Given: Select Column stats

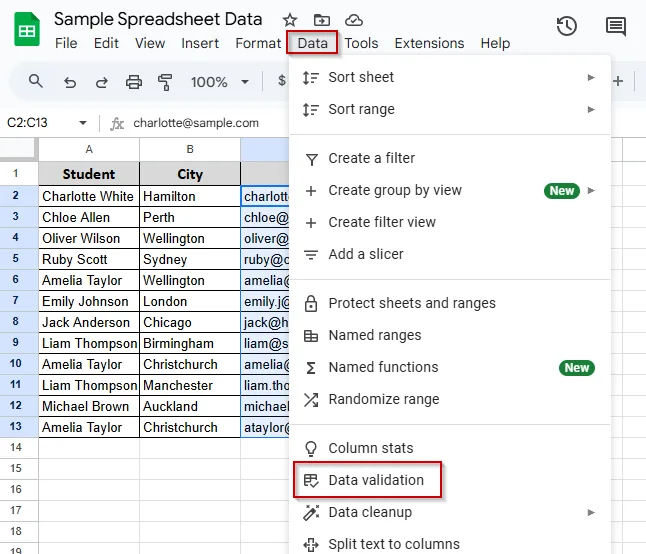Looking at the screenshot, I should 450,448.
